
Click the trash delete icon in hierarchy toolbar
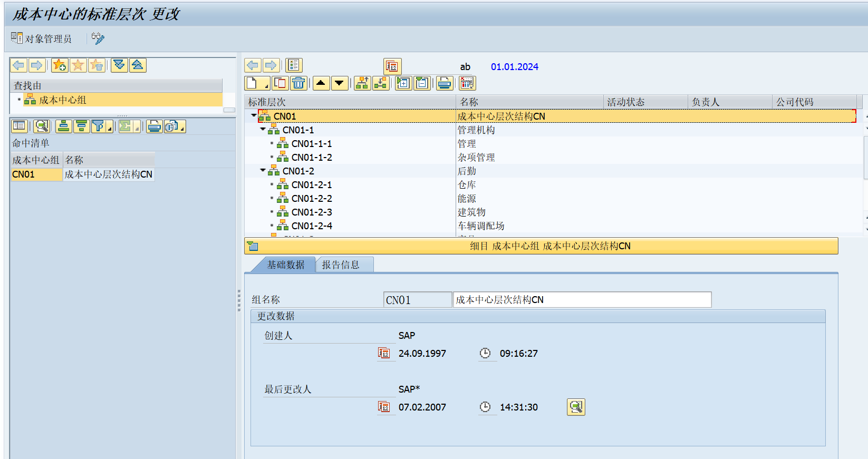point(298,83)
